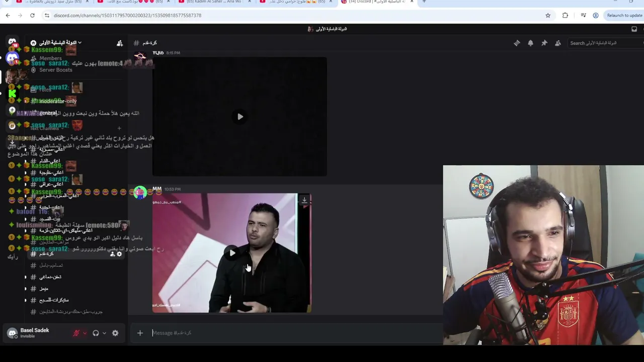Select the moderator-only channel
The image size is (644, 362).
click(58, 101)
